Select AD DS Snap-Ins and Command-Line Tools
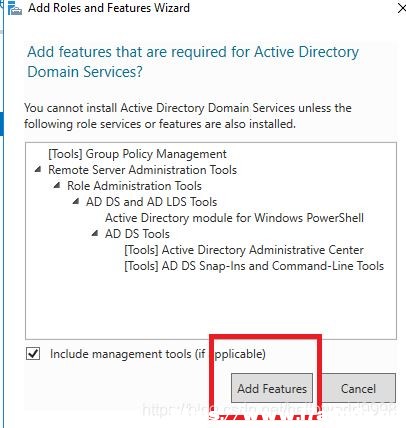The image size is (406, 428). point(254,266)
